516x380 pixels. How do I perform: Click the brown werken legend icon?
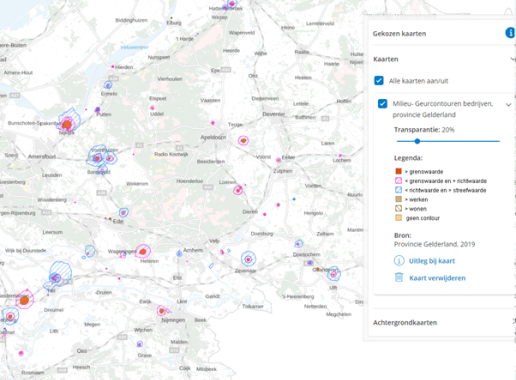tap(398, 199)
